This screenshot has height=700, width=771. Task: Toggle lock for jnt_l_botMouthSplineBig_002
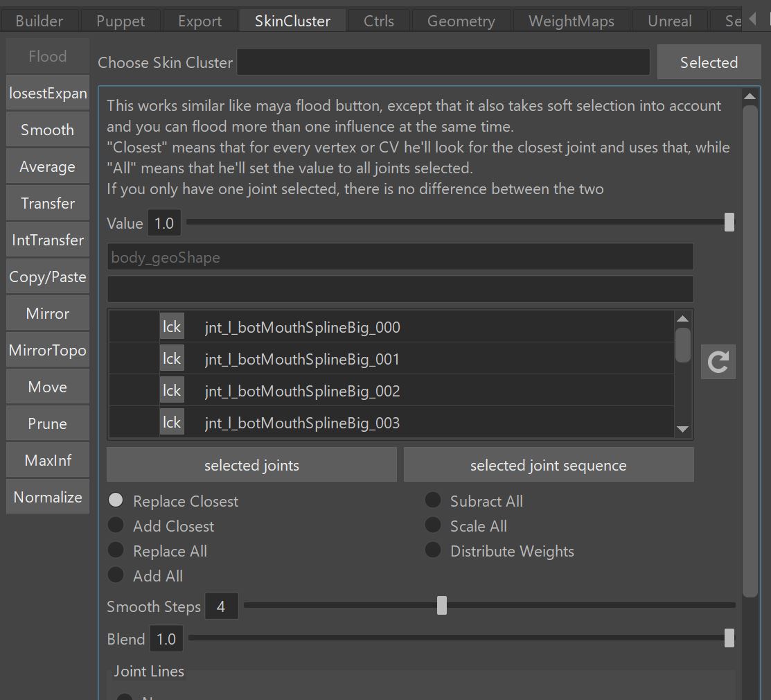[x=172, y=390]
